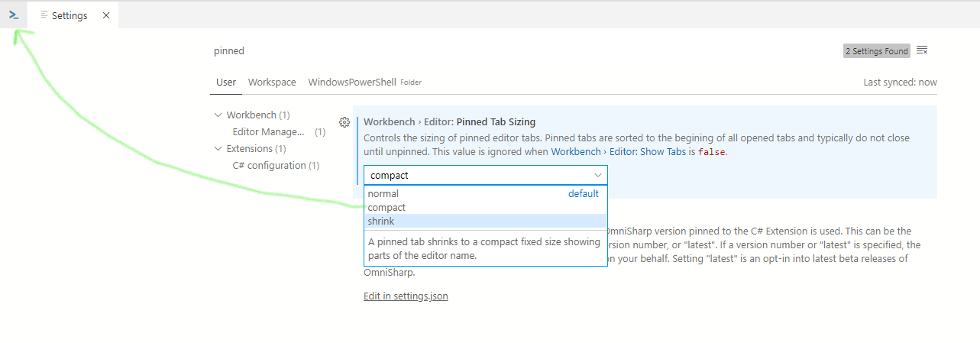Open the Pinned Tab Sizing dropdown arrow
Screen dimensions: 980x343
(x=597, y=175)
